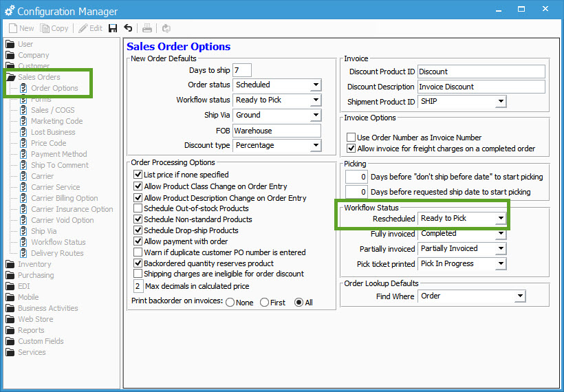Click the New document toolbar button
This screenshot has width=564, height=392.
[21, 28]
